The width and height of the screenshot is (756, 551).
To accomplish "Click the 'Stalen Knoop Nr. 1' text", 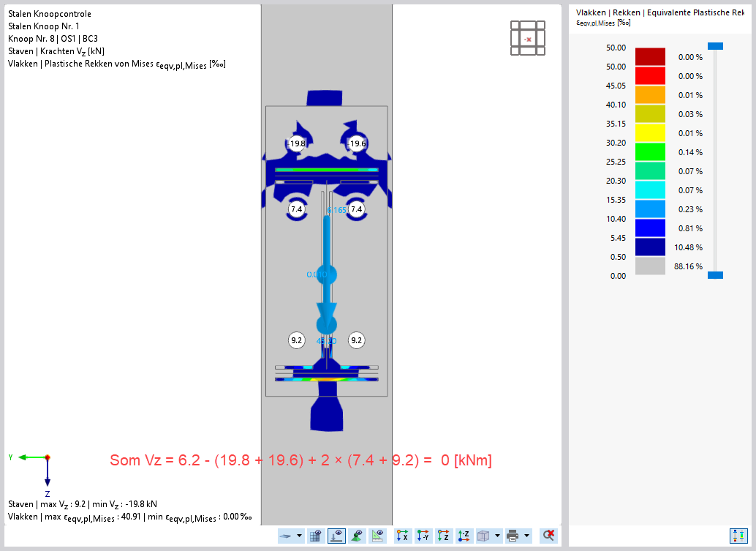I will [x=44, y=26].
